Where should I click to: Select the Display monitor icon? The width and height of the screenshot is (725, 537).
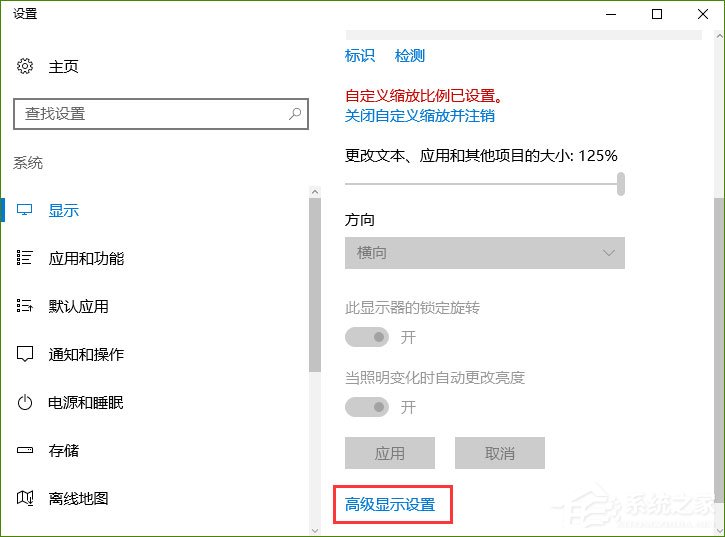pyautogui.click(x=25, y=211)
